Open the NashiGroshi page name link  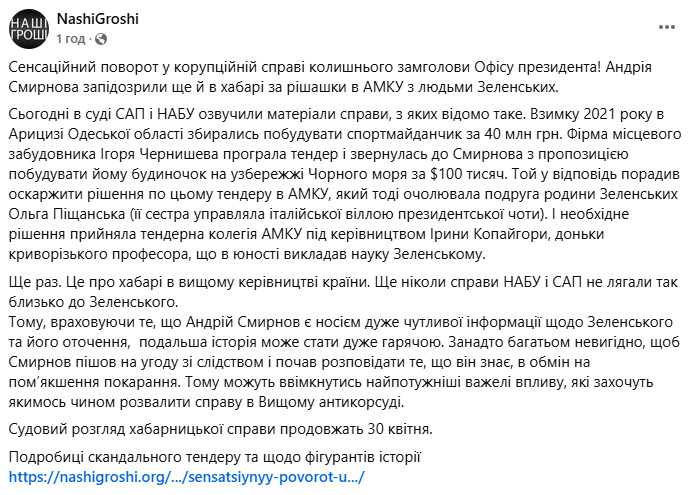[98, 19]
